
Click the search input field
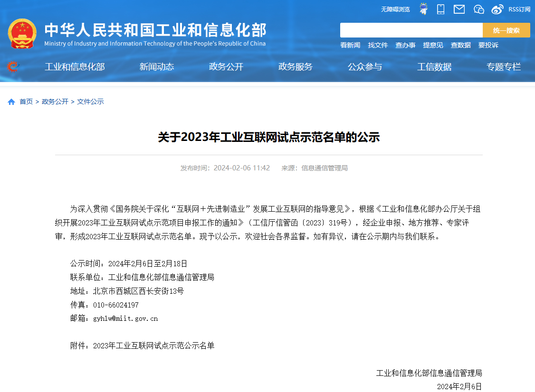[x=411, y=30]
